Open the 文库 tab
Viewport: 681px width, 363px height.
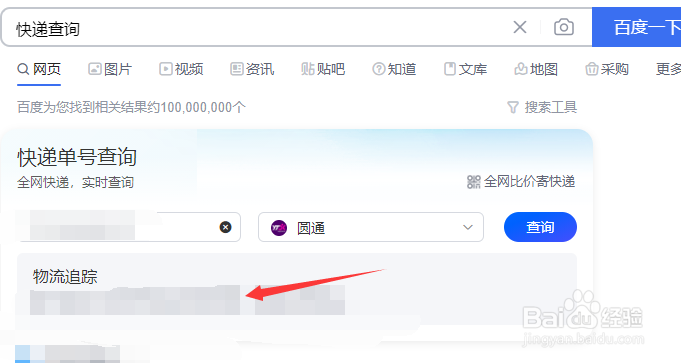click(466, 69)
